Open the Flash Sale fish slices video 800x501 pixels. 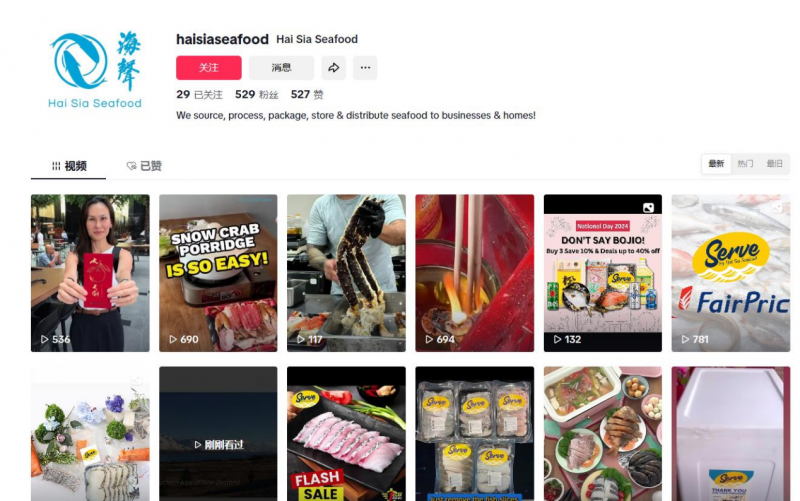346,434
